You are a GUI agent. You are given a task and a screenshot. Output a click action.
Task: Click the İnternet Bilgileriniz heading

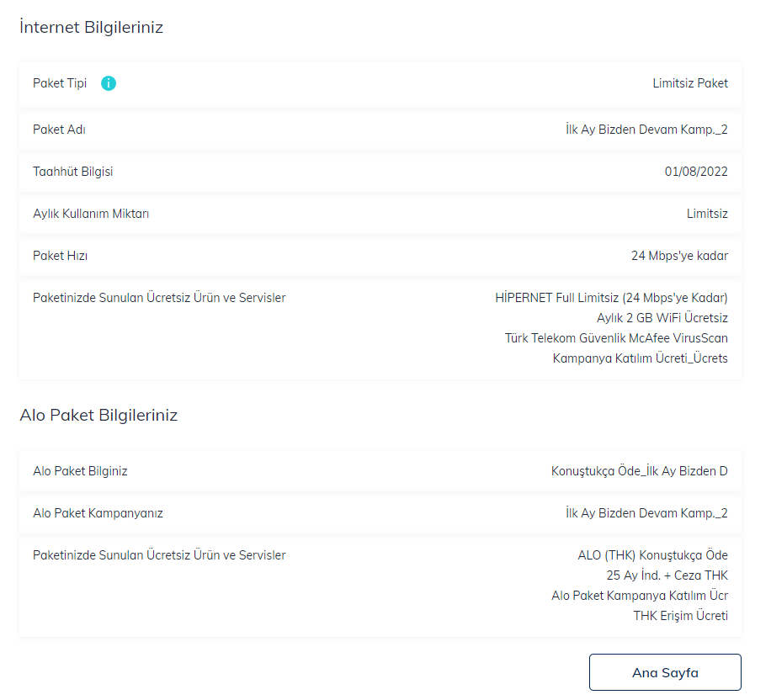pos(91,27)
